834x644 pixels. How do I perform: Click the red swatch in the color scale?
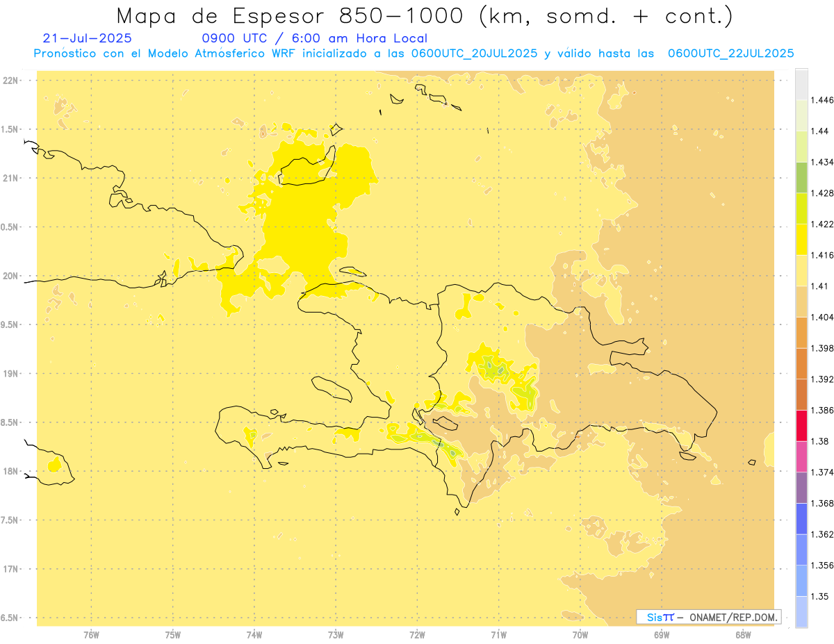click(801, 425)
